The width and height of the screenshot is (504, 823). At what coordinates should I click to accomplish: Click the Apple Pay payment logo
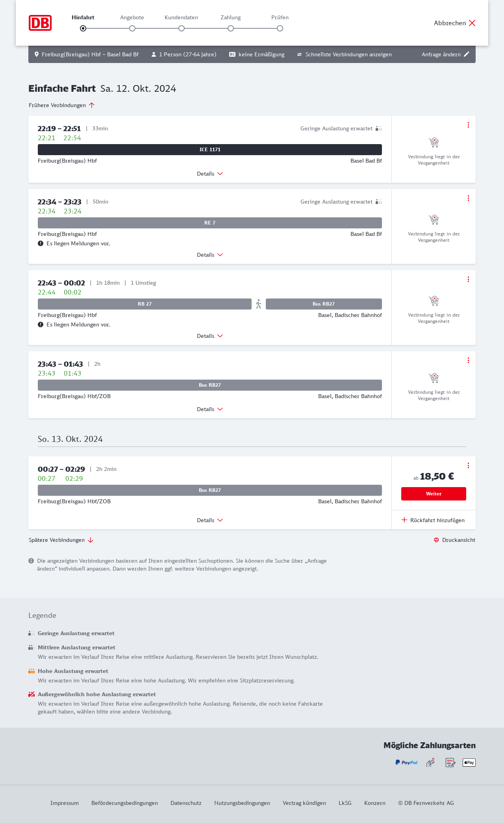469,763
